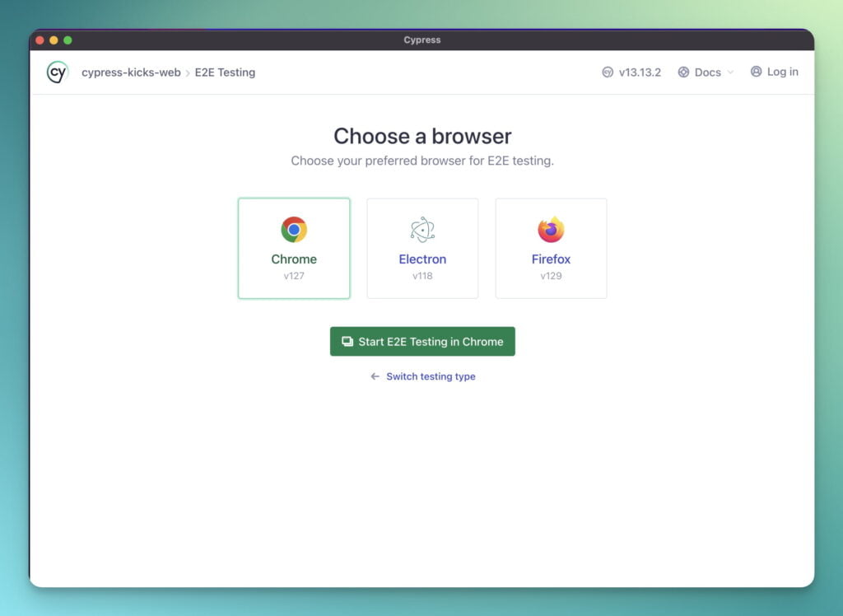Click the Choose a browser heading
The width and height of the screenshot is (843, 616).
point(422,136)
